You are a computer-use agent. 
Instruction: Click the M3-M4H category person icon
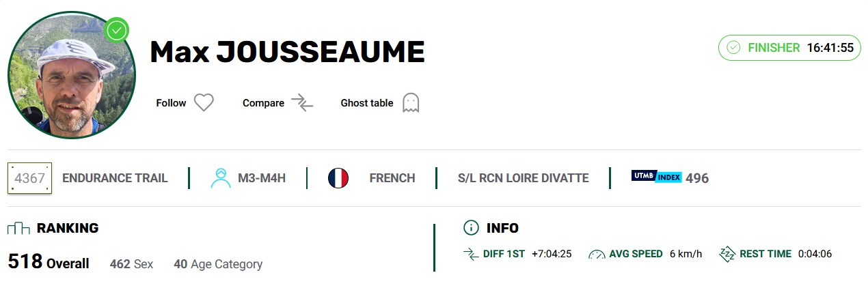(221, 178)
